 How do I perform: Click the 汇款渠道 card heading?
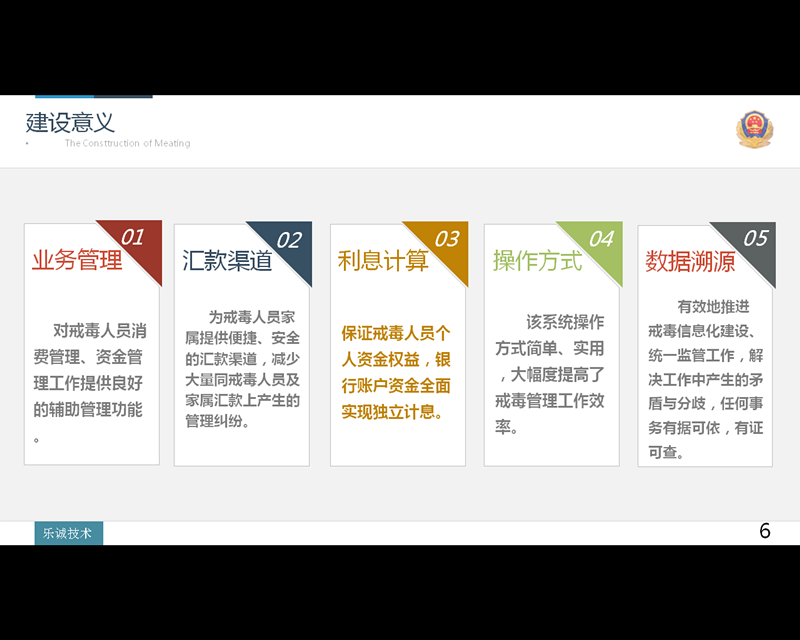click(x=228, y=261)
